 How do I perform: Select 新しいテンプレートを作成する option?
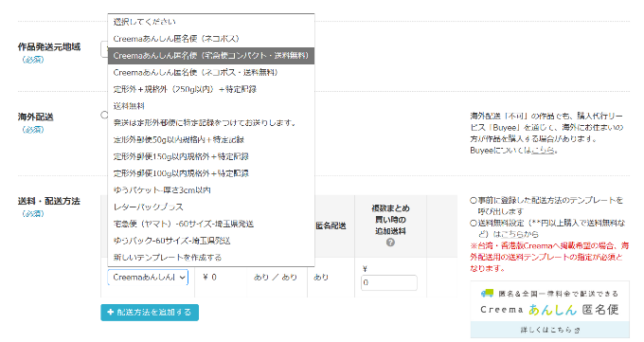click(211, 258)
